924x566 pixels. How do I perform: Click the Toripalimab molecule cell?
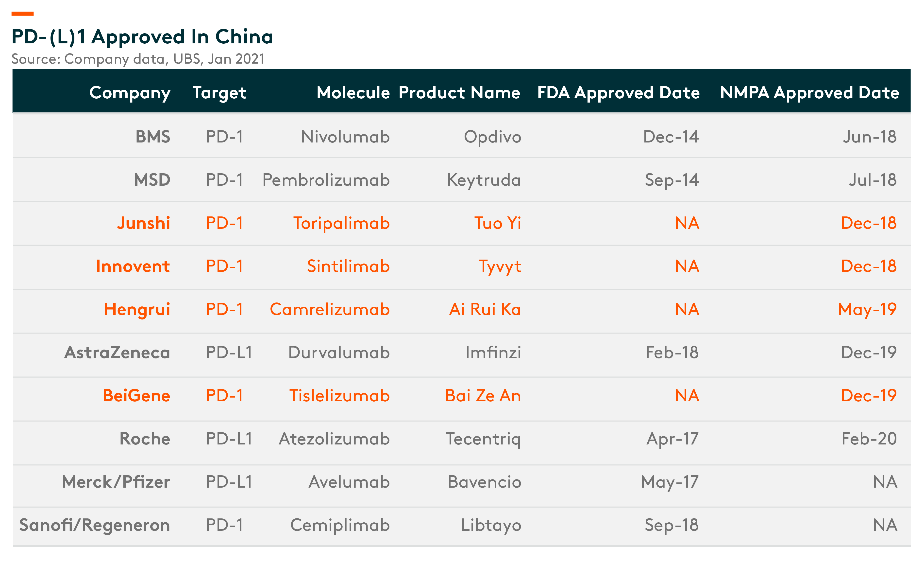[x=341, y=223]
